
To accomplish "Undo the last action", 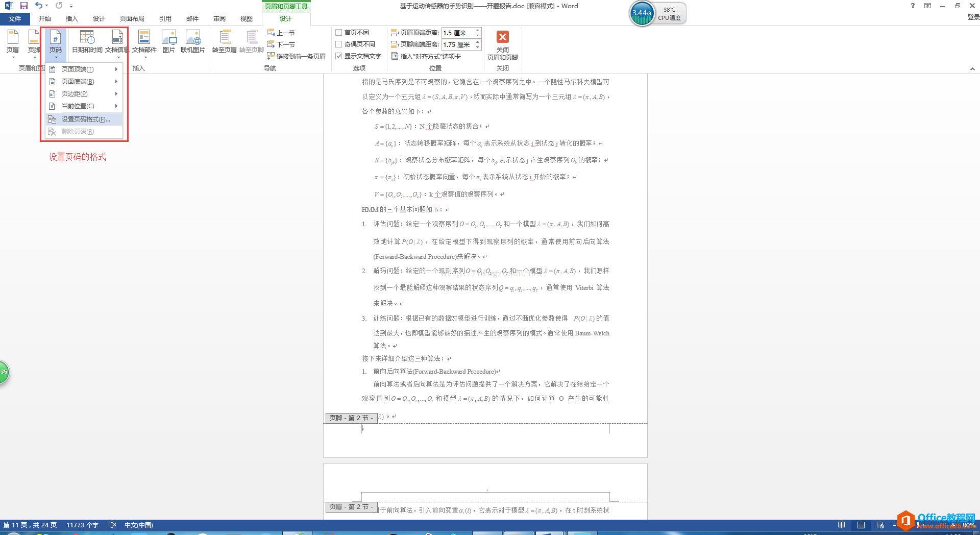I will [x=39, y=6].
